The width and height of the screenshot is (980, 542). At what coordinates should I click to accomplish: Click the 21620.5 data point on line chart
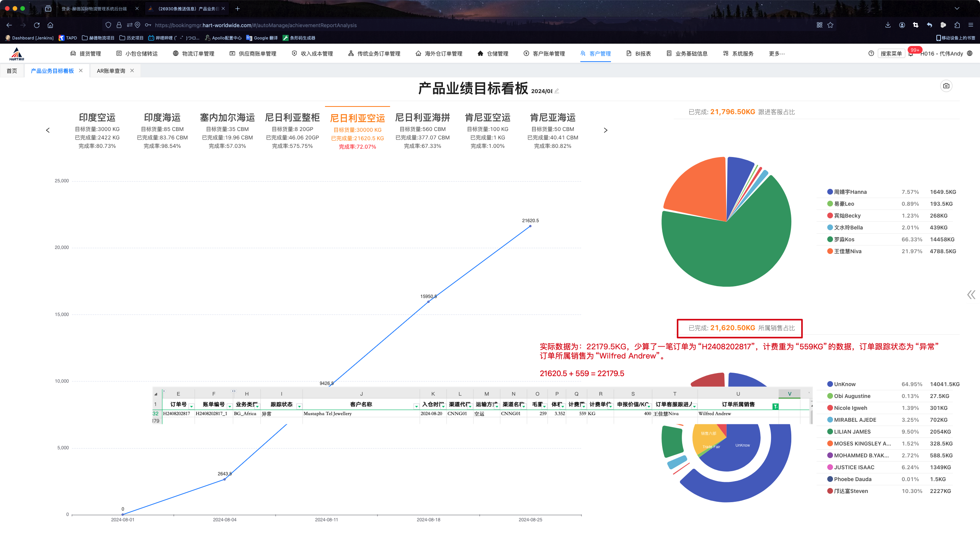530,226
